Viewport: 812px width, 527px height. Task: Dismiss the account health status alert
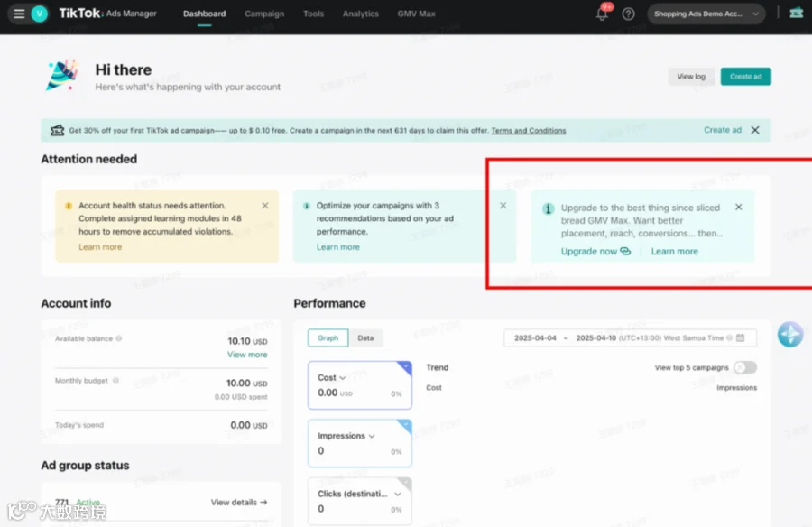265,206
